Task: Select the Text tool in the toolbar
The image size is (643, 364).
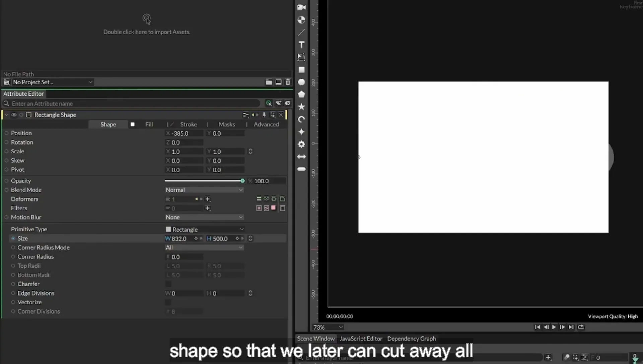Action: click(301, 45)
